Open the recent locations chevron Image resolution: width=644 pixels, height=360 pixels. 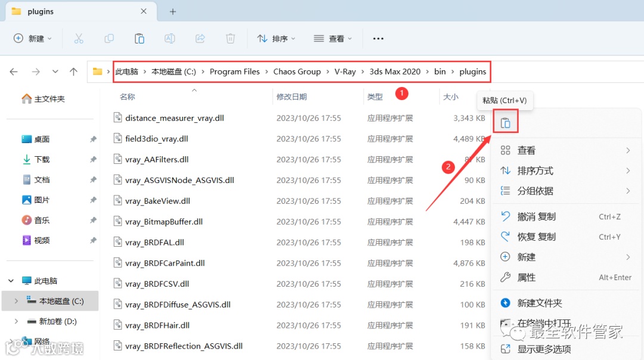[x=55, y=72]
